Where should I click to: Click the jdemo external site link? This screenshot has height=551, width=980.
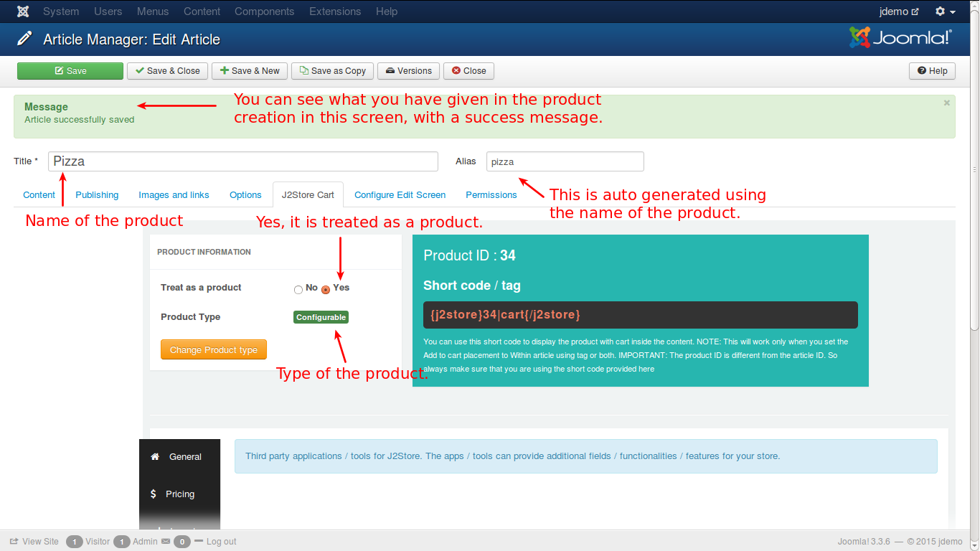click(899, 11)
